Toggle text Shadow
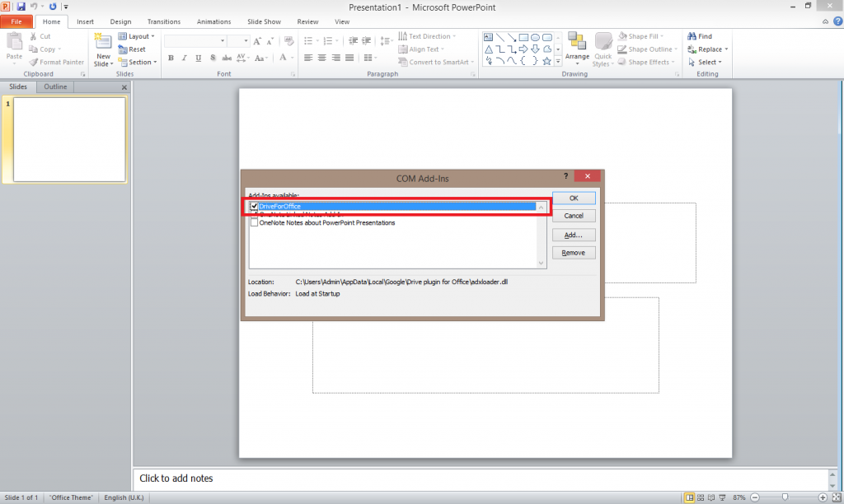Viewport: 844px width, 504px height. [213, 58]
